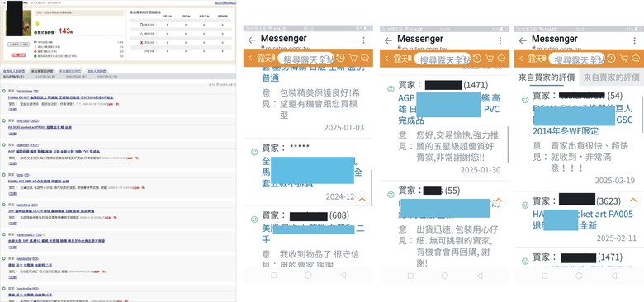Open shopping cart in phone showing buyer (55)

(x=490, y=59)
